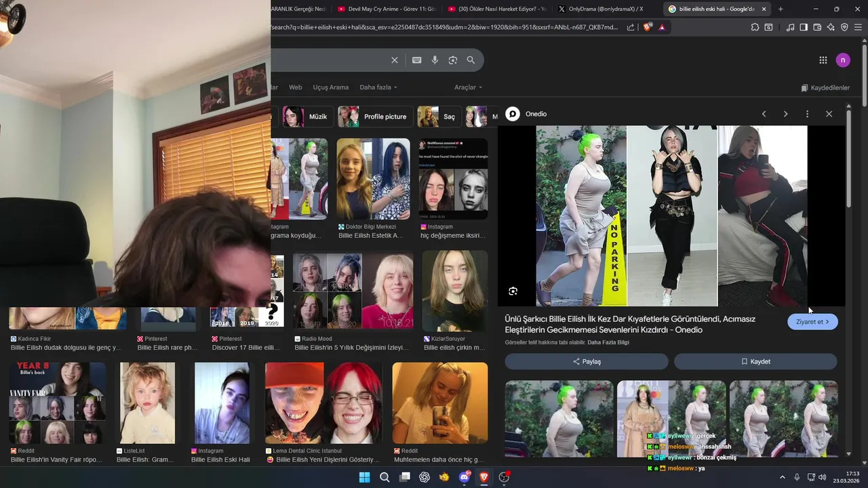Go to next image in the preview panel
868x488 pixels.
click(x=786, y=114)
